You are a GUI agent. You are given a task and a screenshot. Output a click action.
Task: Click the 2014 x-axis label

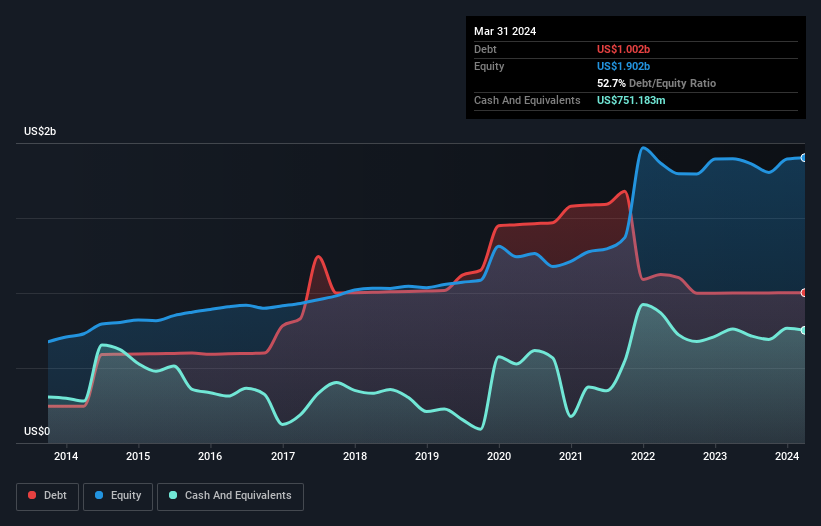pyautogui.click(x=66, y=456)
